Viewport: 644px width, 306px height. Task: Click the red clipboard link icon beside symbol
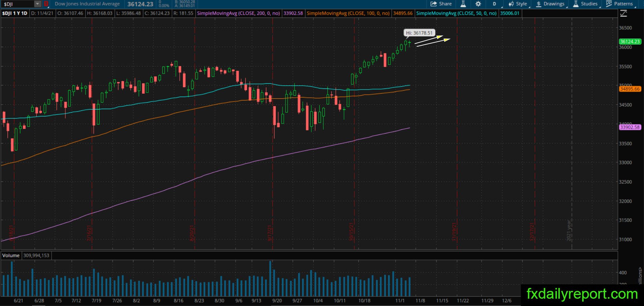click(x=46, y=4)
